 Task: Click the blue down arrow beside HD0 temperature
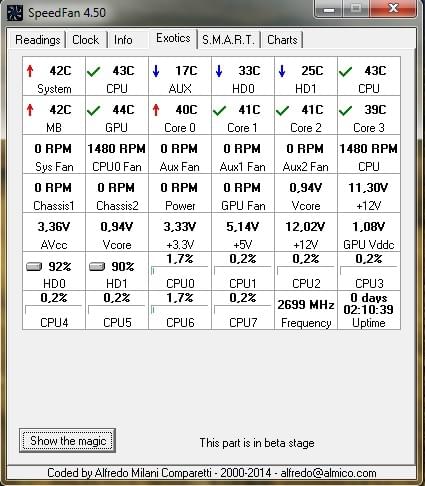pos(219,71)
